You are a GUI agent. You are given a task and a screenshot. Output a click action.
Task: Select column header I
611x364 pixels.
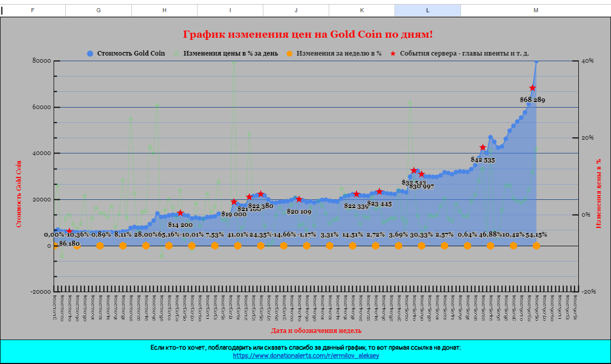(230, 10)
